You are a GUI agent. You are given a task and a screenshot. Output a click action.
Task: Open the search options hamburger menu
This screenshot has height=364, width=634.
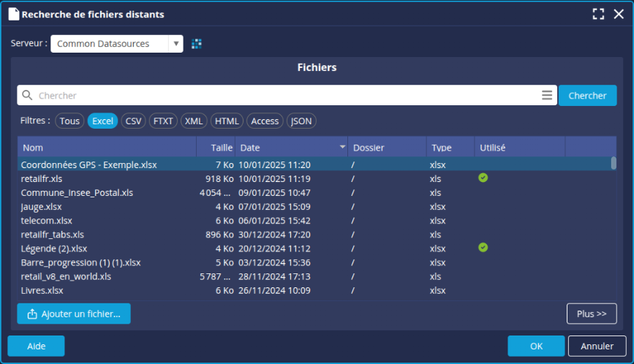[x=546, y=96]
